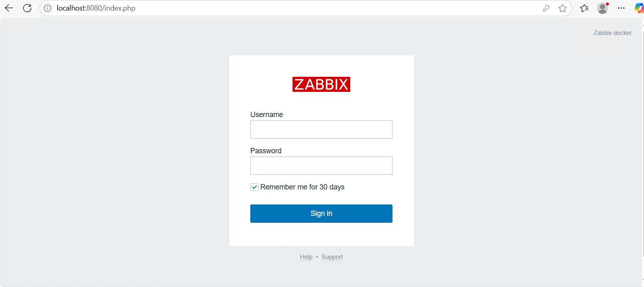Click the Zabbix docker server name text
Image resolution: width=644 pixels, height=287 pixels.
pyautogui.click(x=612, y=33)
